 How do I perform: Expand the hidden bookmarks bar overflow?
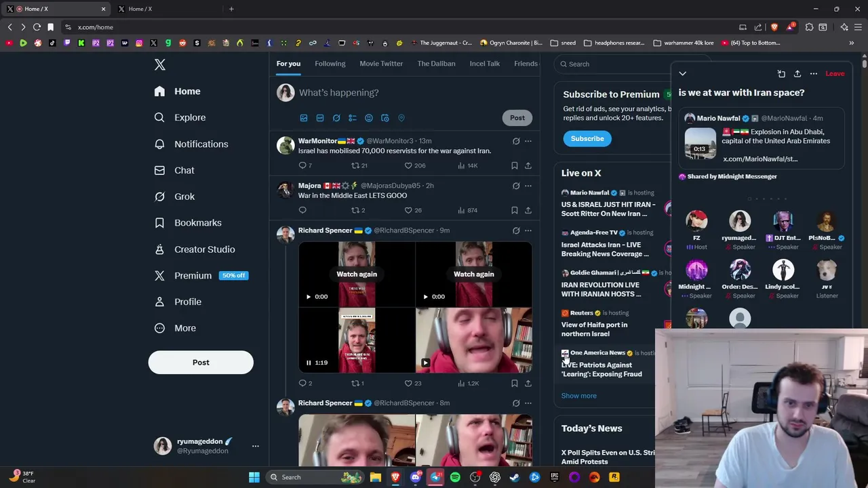tap(852, 43)
